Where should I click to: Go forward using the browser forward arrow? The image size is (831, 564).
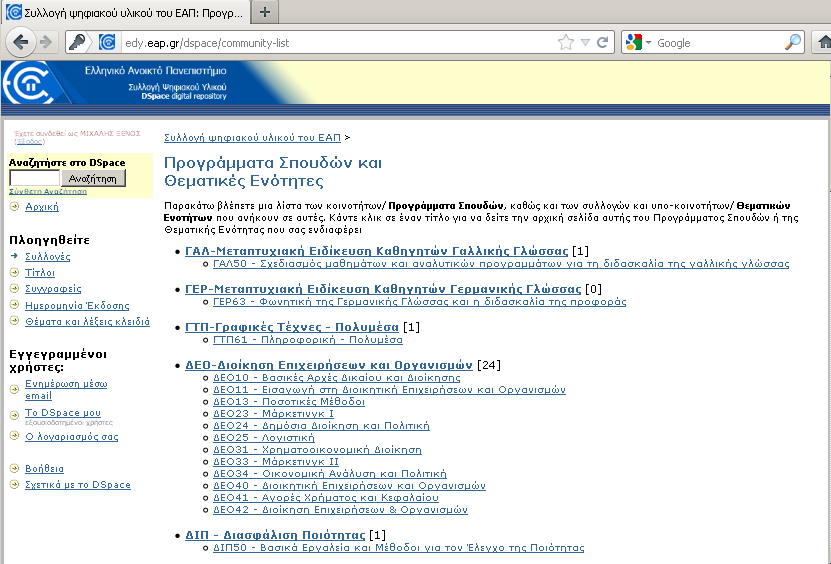[x=46, y=42]
